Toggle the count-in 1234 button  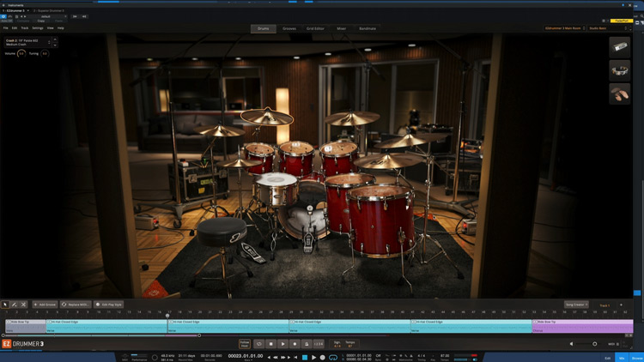(x=319, y=344)
